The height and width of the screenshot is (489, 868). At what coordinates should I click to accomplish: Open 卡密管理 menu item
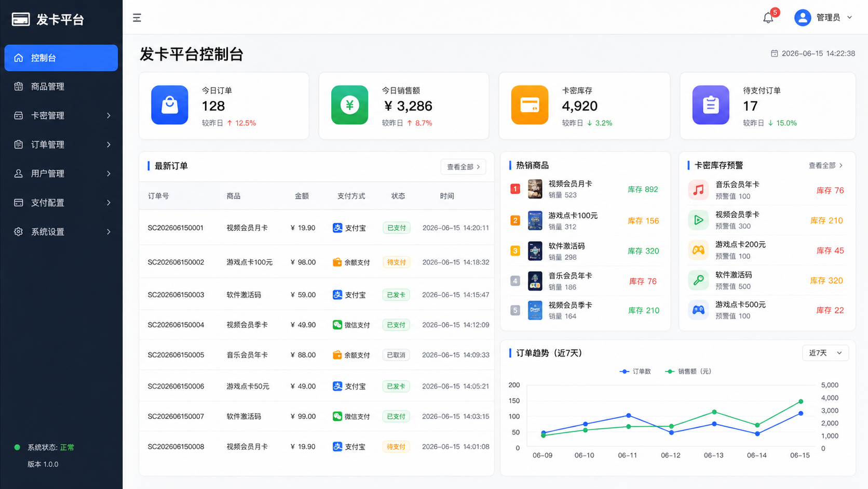tap(61, 115)
